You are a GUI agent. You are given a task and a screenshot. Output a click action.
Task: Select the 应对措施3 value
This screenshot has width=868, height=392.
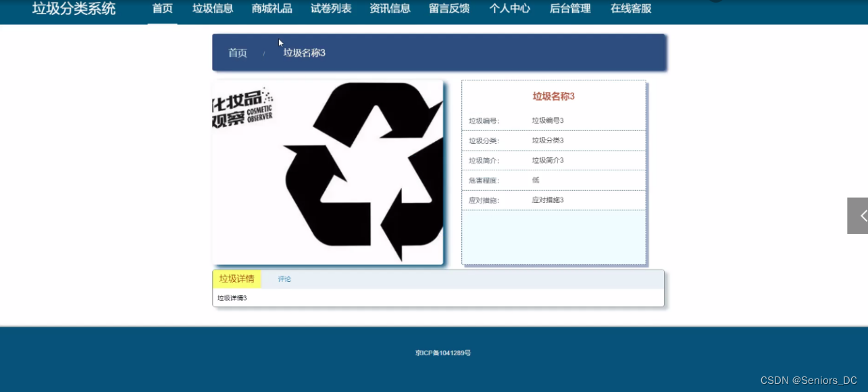point(548,200)
